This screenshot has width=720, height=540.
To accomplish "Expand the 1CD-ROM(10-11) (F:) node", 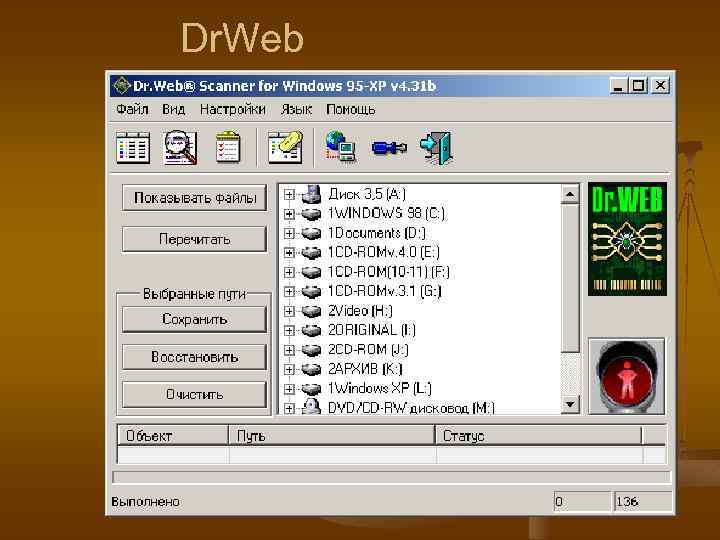I will point(289,272).
